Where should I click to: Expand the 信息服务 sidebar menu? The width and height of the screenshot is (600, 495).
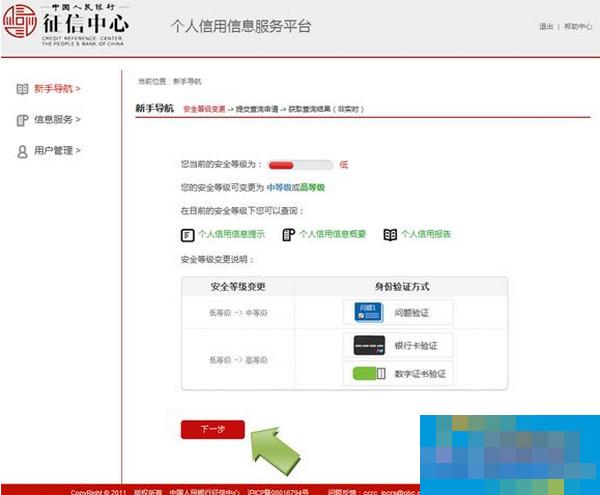[57, 120]
